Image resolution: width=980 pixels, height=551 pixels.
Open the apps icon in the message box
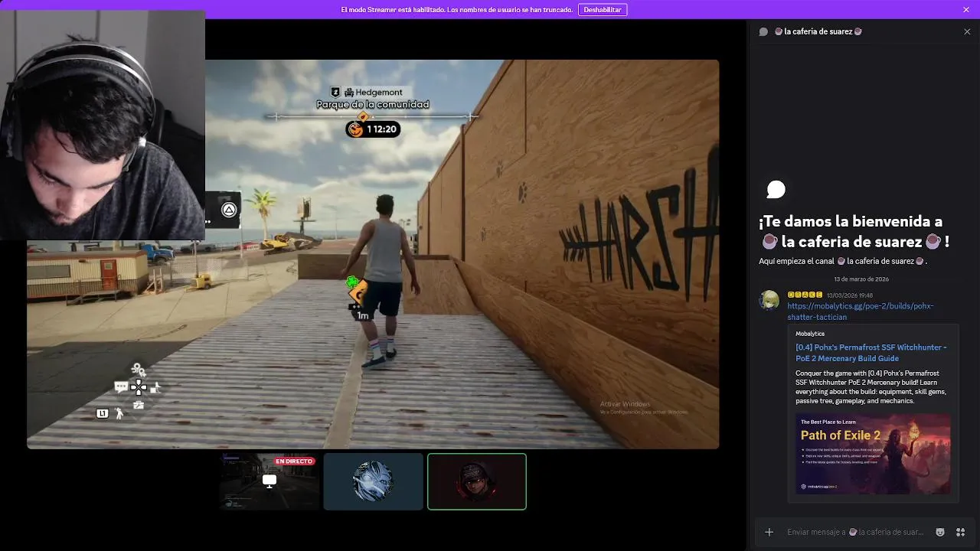tap(960, 532)
